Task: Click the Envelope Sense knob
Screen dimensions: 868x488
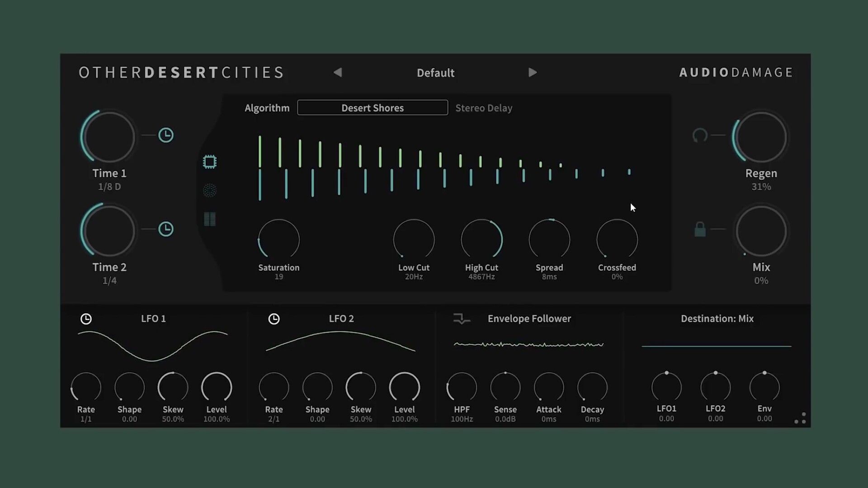Action: coord(505,387)
